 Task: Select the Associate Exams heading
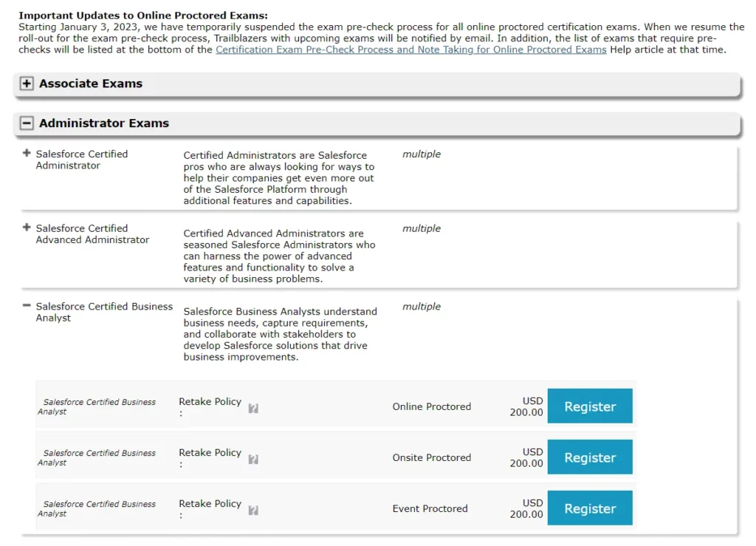point(91,83)
